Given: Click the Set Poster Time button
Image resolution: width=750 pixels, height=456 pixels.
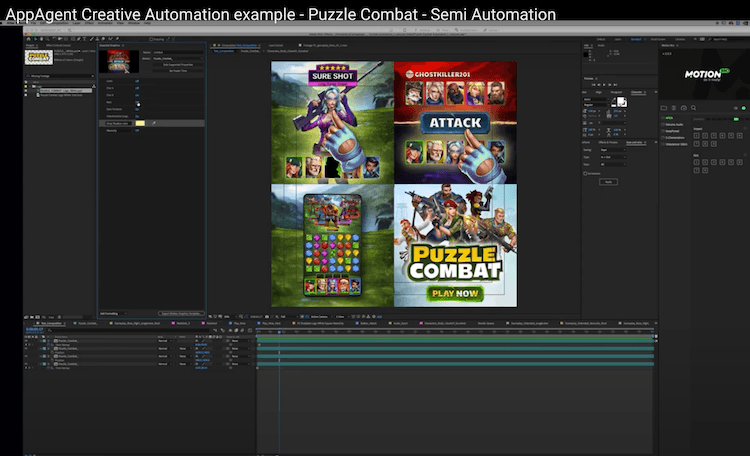Looking at the screenshot, I should [x=178, y=71].
